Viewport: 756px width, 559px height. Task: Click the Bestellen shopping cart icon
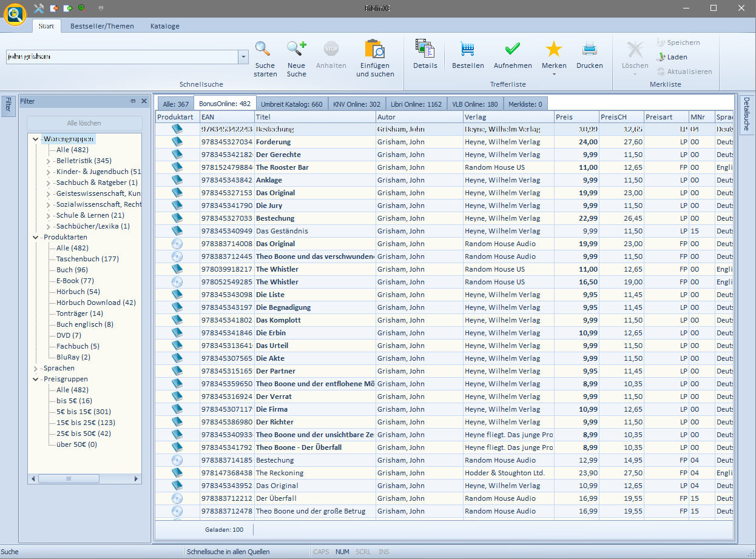pyautogui.click(x=468, y=49)
